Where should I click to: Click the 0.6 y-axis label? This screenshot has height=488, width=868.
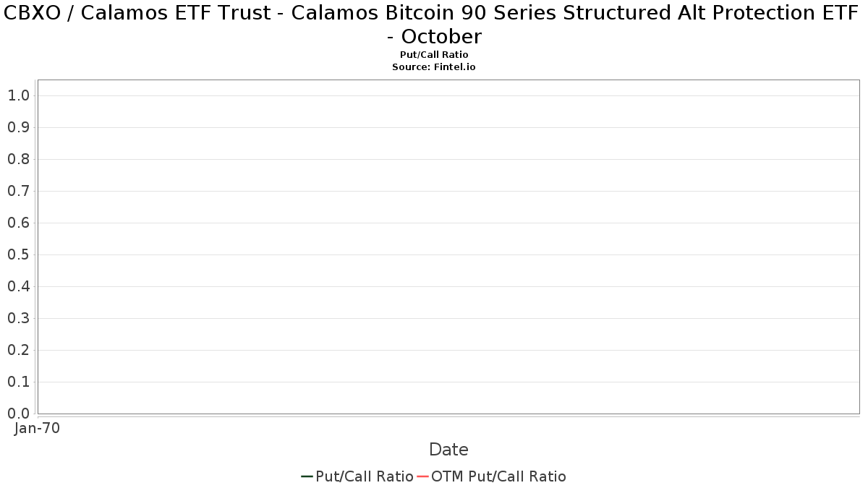[18, 223]
